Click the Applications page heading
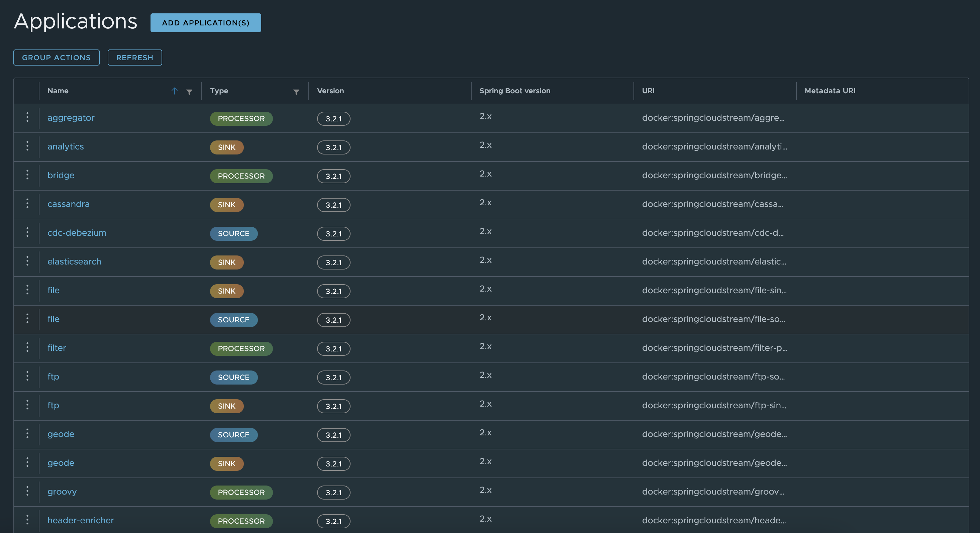The image size is (980, 533). (75, 21)
